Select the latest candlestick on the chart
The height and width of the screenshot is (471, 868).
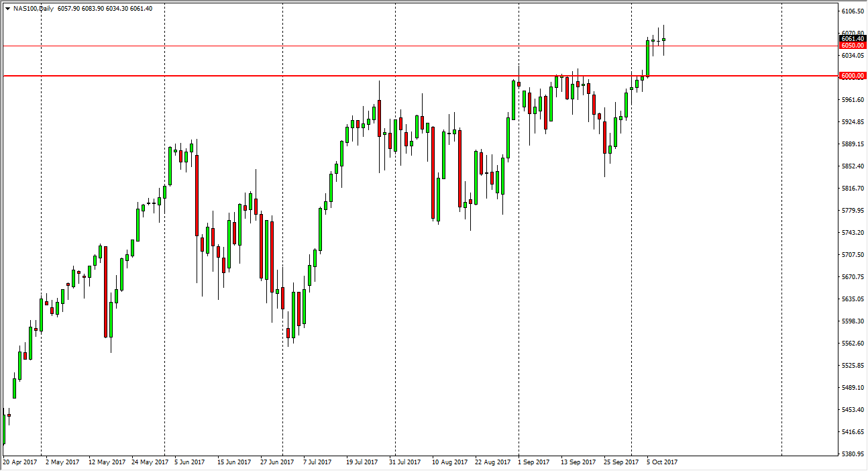[663, 40]
